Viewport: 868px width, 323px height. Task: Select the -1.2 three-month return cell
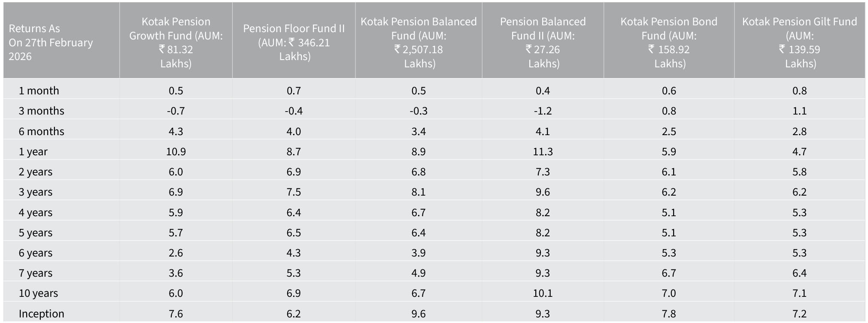point(543,111)
